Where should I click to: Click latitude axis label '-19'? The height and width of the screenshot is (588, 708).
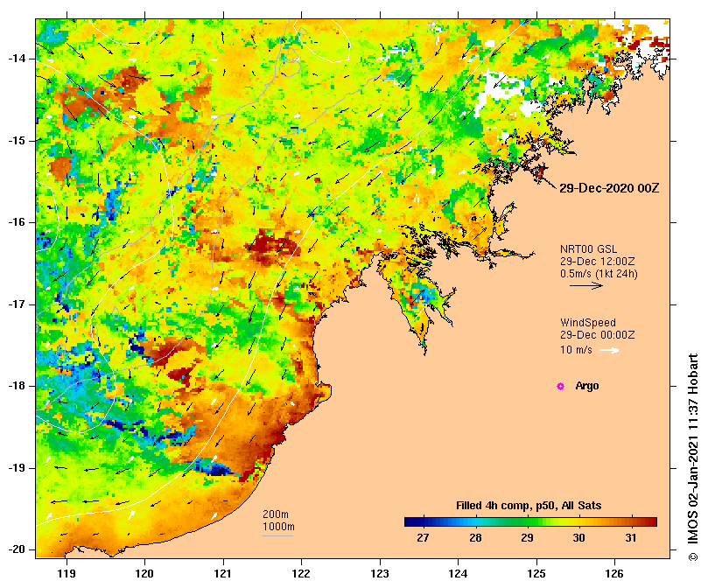tap(18, 468)
